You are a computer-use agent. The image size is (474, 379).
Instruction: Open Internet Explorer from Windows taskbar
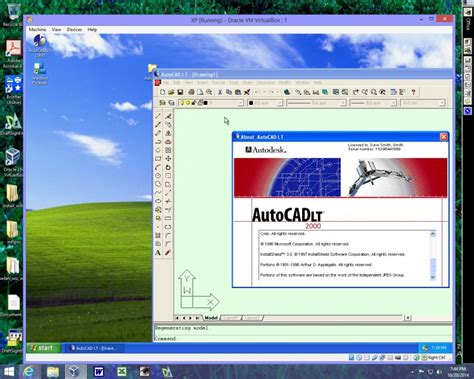point(29,371)
